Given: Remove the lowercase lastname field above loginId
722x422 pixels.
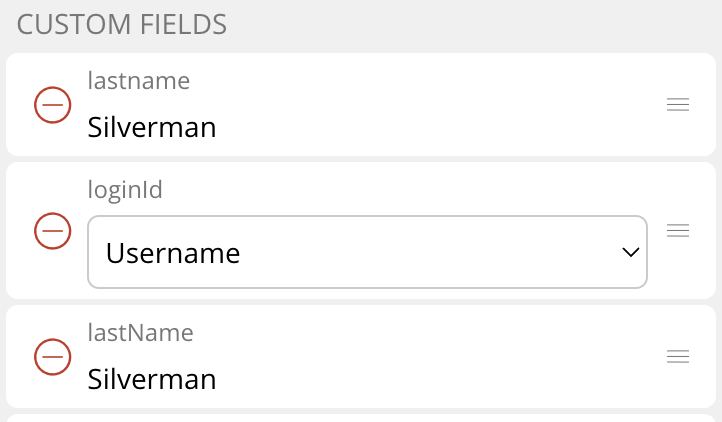Looking at the screenshot, I should [52, 104].
